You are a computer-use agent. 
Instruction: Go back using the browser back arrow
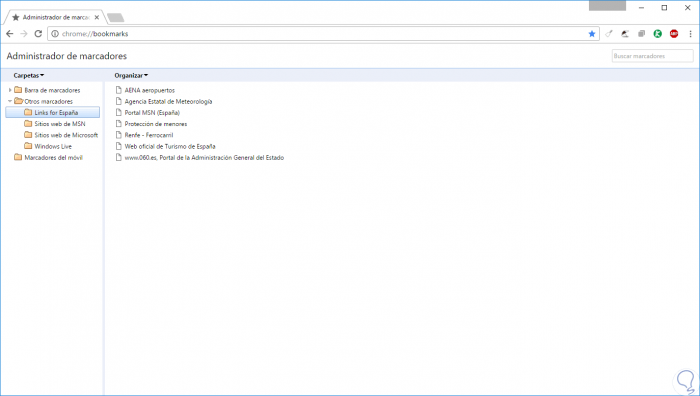coord(10,34)
